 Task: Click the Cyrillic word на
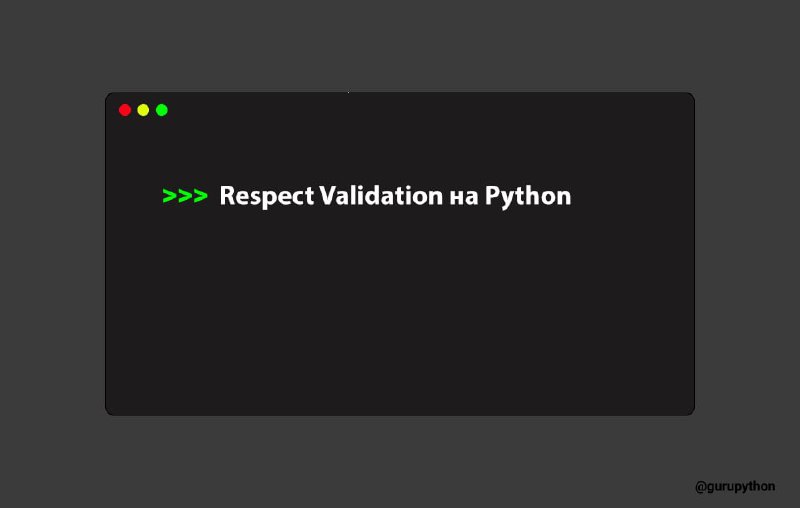(464, 198)
